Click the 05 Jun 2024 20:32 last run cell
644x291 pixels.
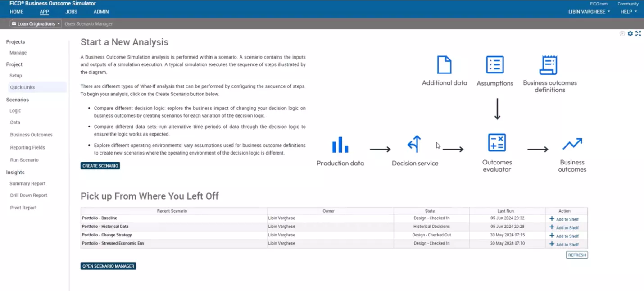tap(508, 218)
